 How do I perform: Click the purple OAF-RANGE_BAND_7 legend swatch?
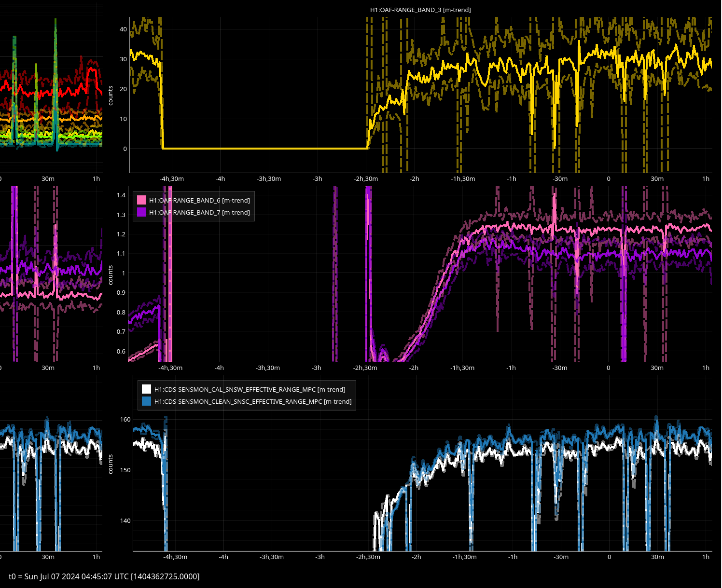click(x=141, y=212)
